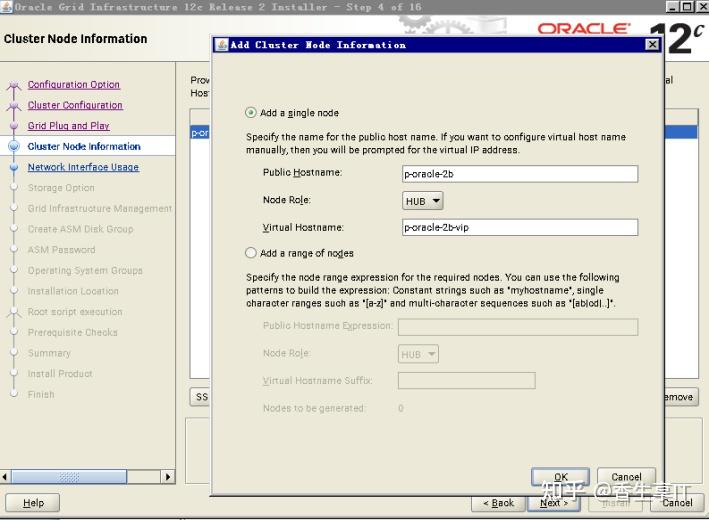The width and height of the screenshot is (709, 521).
Task: Close the Add Cluster Node Information dialog
Action: point(652,44)
